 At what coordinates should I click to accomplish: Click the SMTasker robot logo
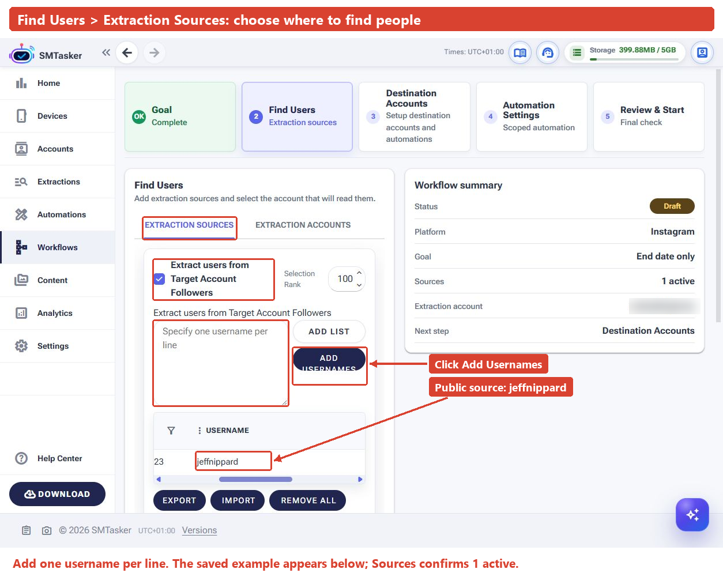pos(22,54)
